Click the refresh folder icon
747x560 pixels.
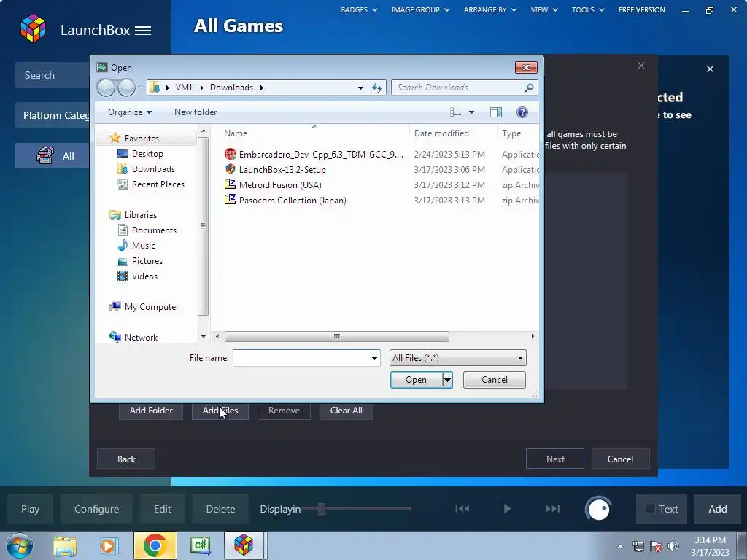(x=377, y=87)
